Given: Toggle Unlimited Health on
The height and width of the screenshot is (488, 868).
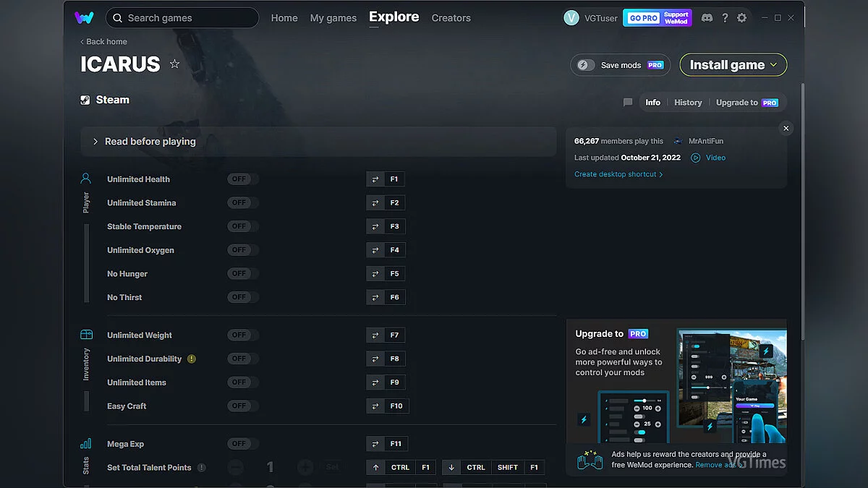Looking at the screenshot, I should [x=242, y=179].
